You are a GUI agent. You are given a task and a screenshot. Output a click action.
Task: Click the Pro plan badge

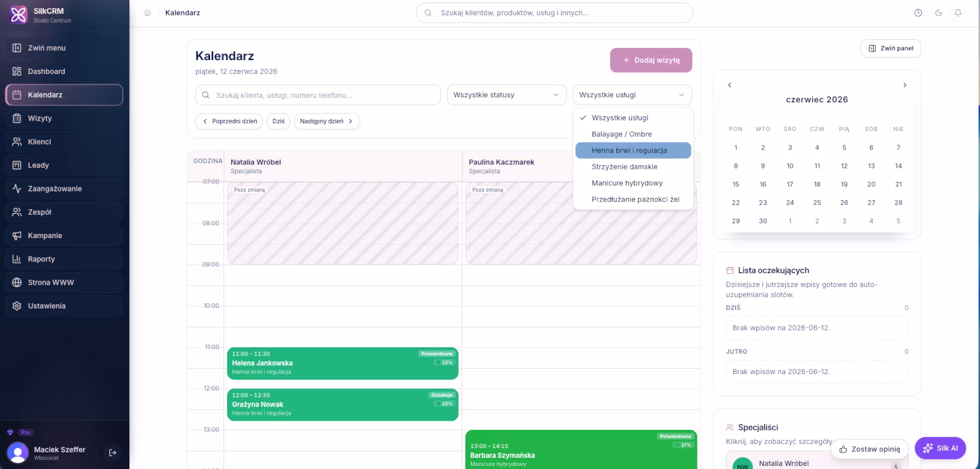[x=25, y=432]
